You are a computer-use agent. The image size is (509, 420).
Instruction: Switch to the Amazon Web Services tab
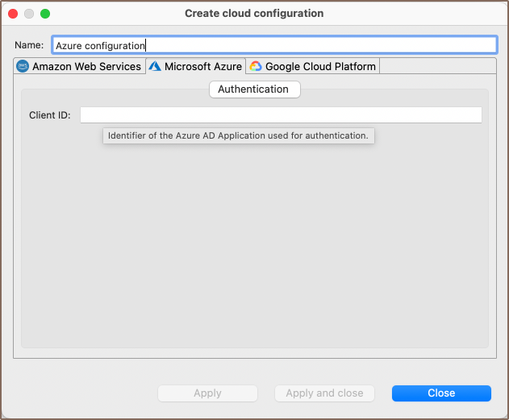[x=80, y=66]
